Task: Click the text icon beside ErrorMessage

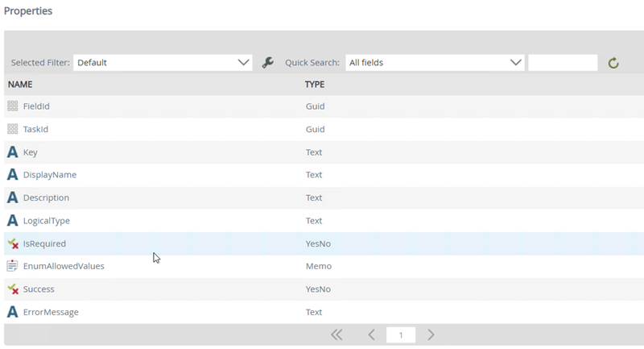Action: coord(12,312)
